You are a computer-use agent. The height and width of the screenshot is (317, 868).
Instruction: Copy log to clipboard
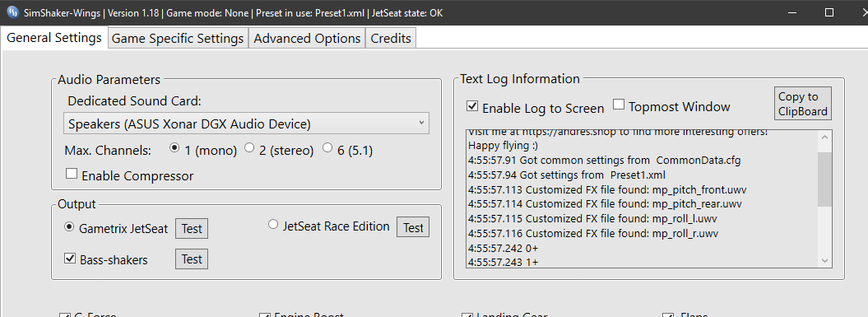(803, 103)
